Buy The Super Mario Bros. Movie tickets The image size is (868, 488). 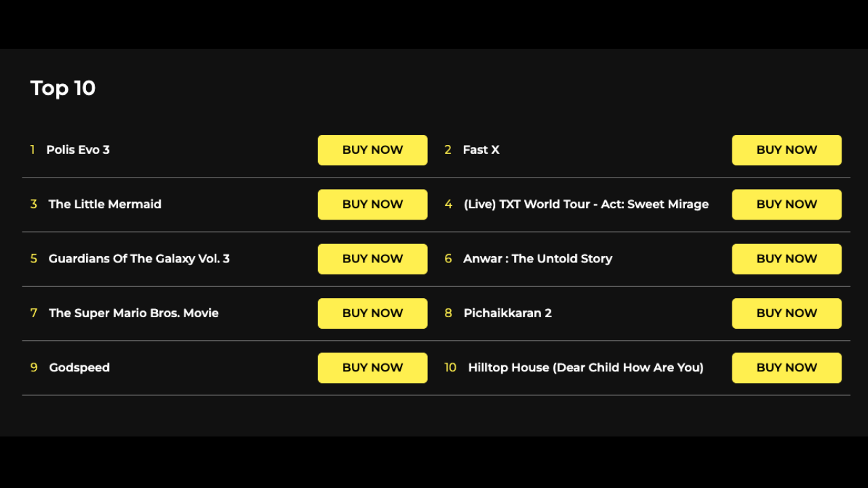click(372, 312)
